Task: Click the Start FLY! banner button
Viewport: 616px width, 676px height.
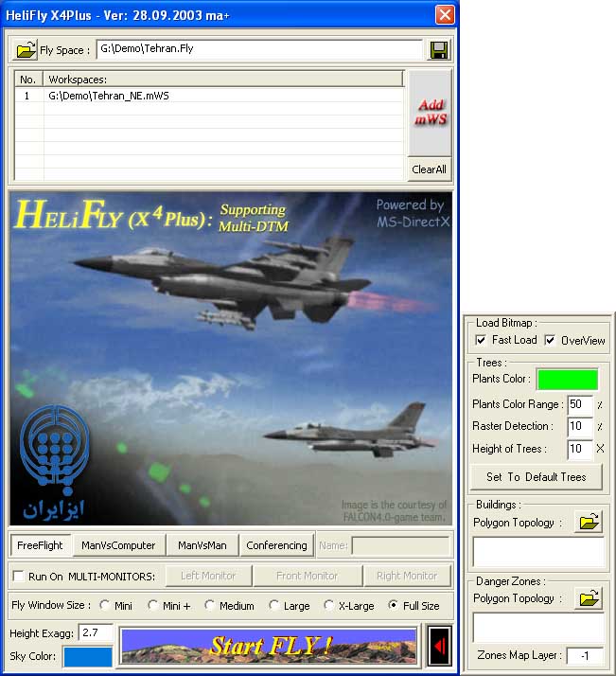Action: [x=270, y=646]
